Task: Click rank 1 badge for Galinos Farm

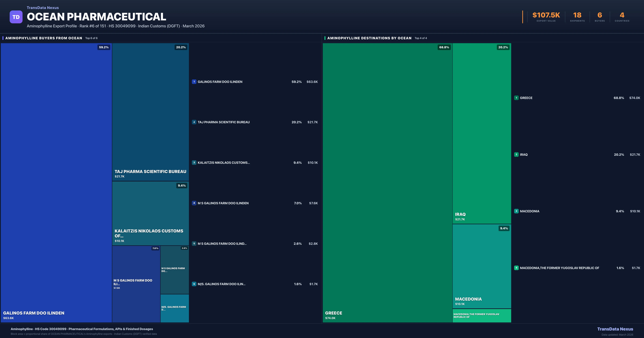Action: tap(194, 82)
